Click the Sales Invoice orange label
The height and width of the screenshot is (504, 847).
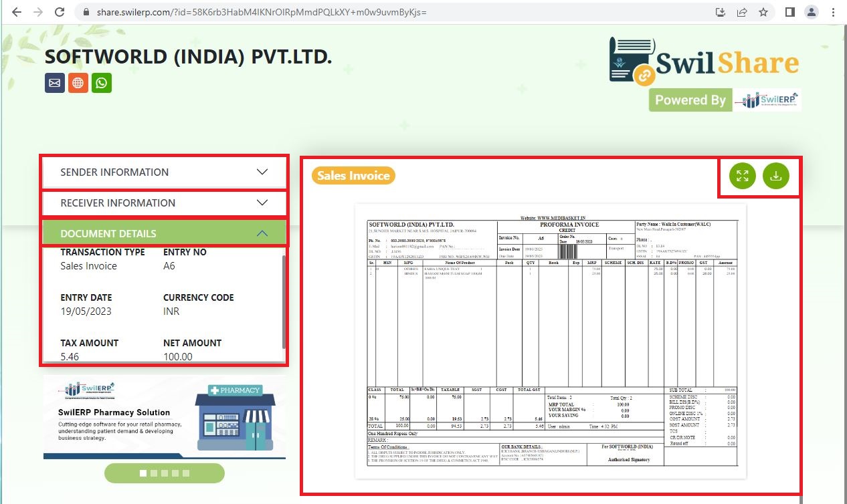[x=353, y=176]
